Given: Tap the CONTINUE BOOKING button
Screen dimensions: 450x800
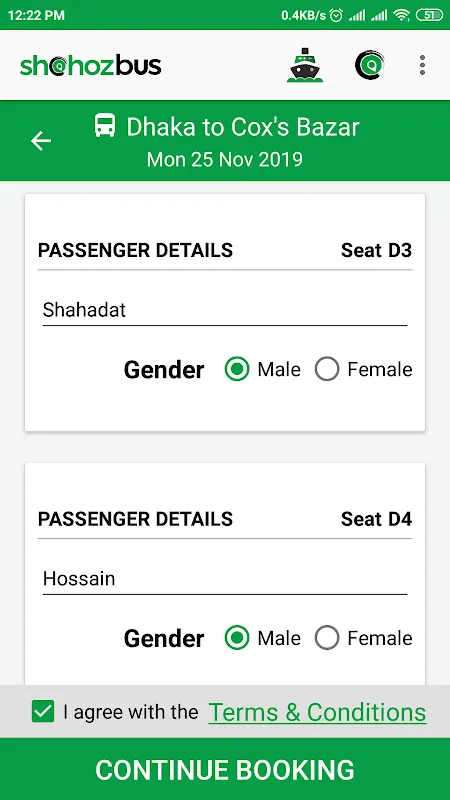Looking at the screenshot, I should pos(225,769).
